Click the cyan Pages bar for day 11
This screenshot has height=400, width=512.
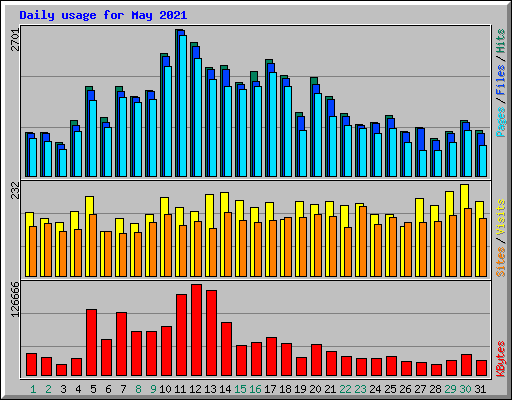point(183,106)
